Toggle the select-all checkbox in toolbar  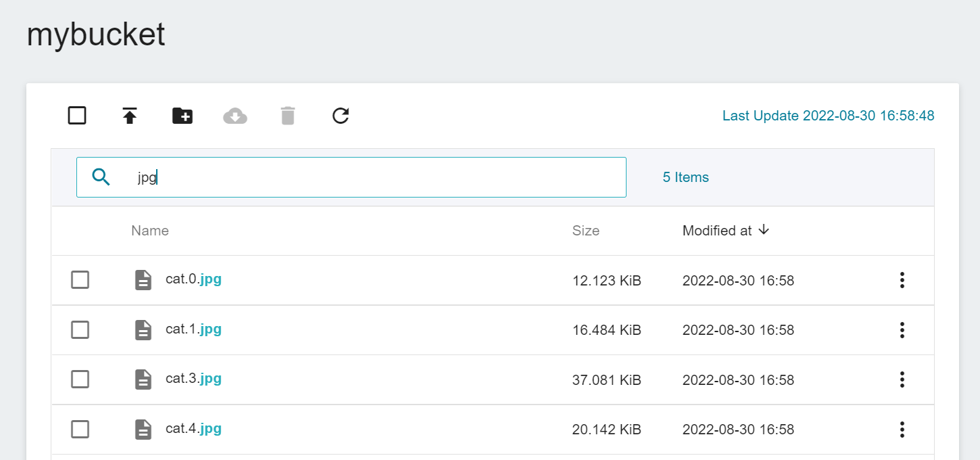[77, 116]
